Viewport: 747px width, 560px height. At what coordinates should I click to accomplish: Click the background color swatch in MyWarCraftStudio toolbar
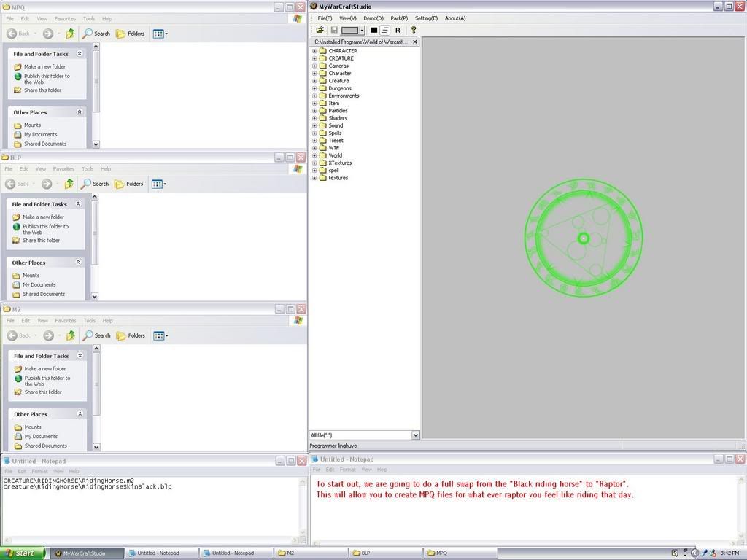tap(350, 30)
